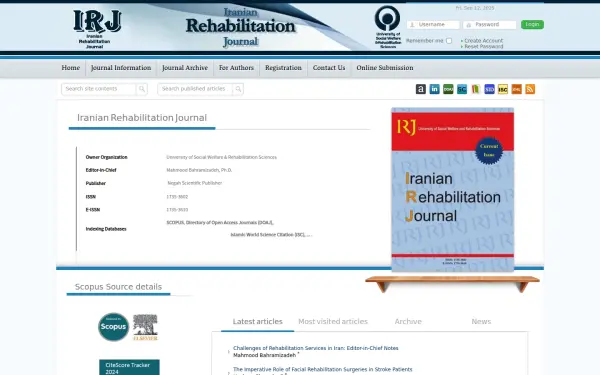Open the blue SID icon link
Screen dimensions: 600x375
489,89
